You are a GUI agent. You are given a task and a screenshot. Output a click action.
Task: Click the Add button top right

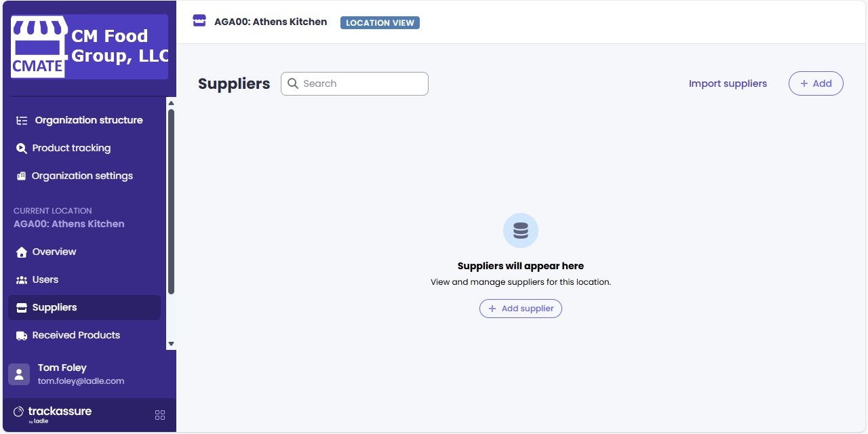pos(816,83)
